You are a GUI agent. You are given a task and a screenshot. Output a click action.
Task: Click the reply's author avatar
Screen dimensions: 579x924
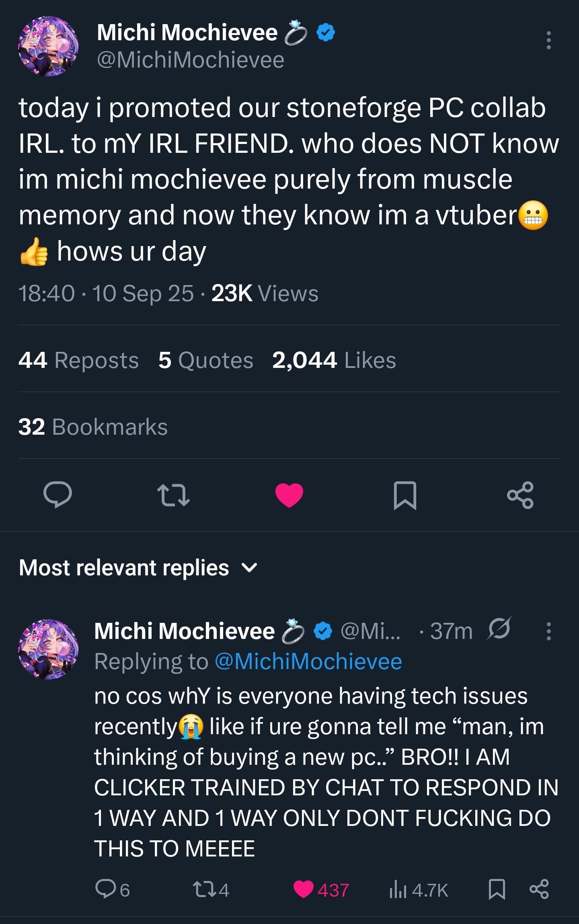pyautogui.click(x=48, y=649)
